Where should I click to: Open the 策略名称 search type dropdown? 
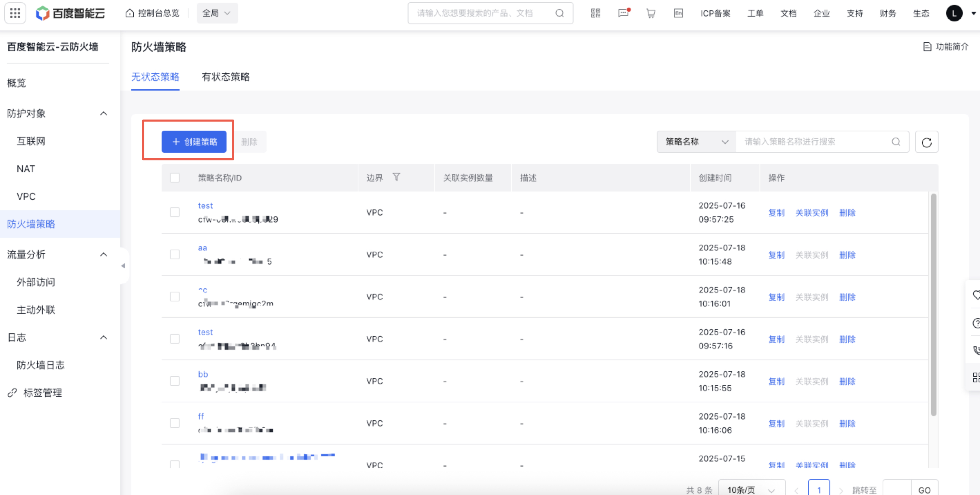[696, 142]
